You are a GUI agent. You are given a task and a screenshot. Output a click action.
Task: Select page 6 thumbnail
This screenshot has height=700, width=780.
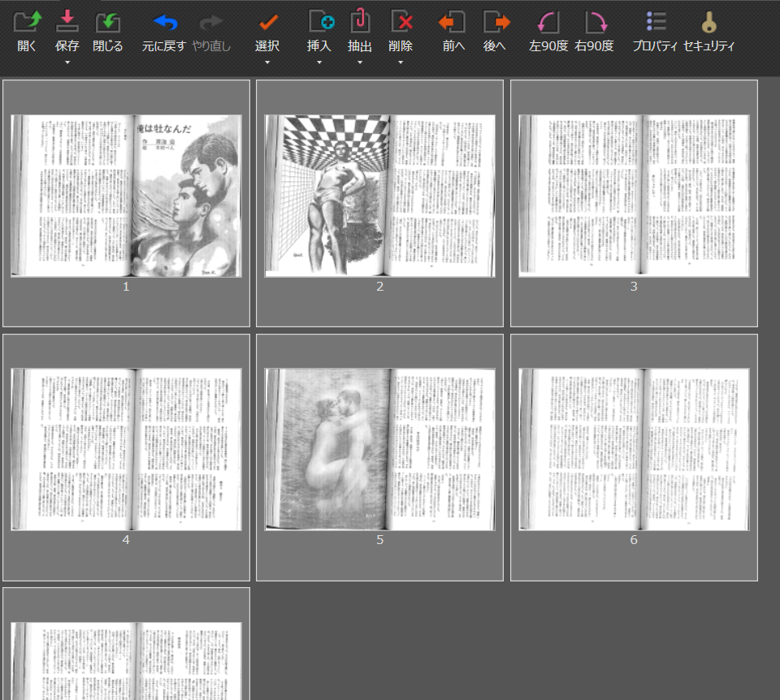pos(634,449)
